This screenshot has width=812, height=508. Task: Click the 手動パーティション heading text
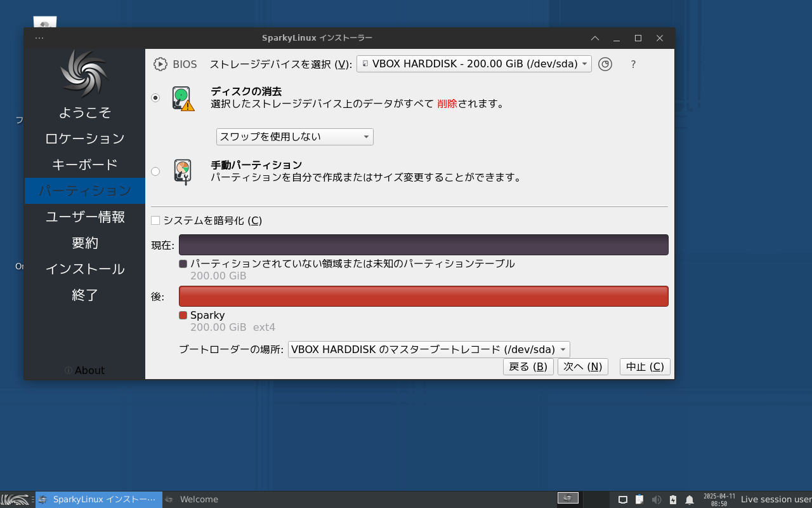[256, 165]
